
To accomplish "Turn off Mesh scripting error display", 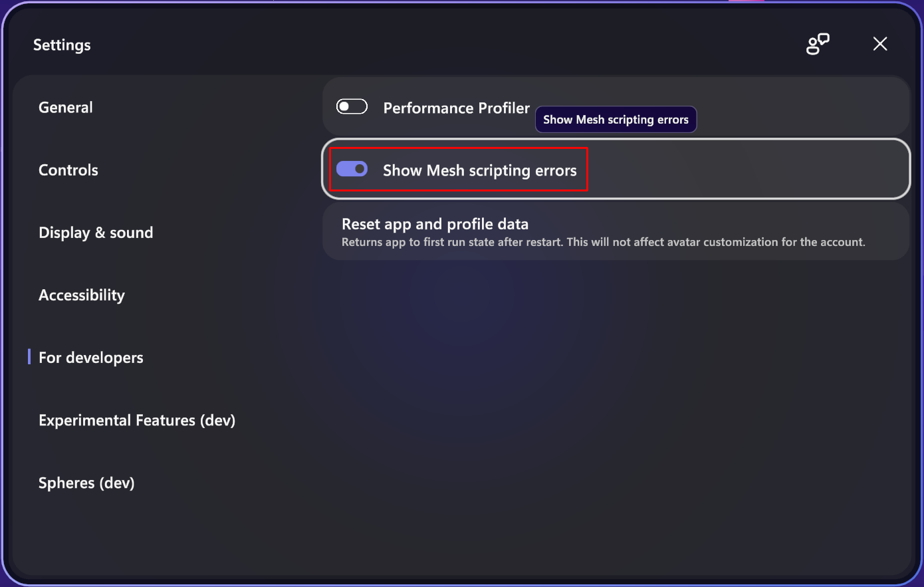I will point(352,169).
